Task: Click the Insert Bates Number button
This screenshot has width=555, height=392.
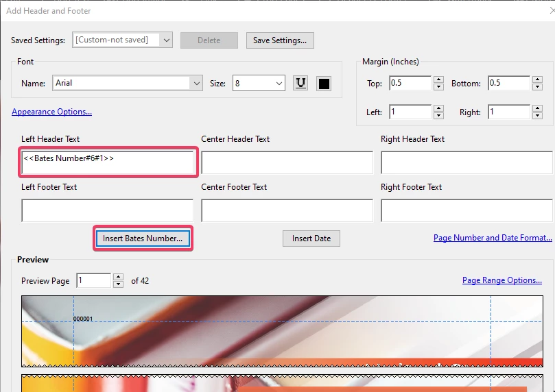Action: coord(143,238)
